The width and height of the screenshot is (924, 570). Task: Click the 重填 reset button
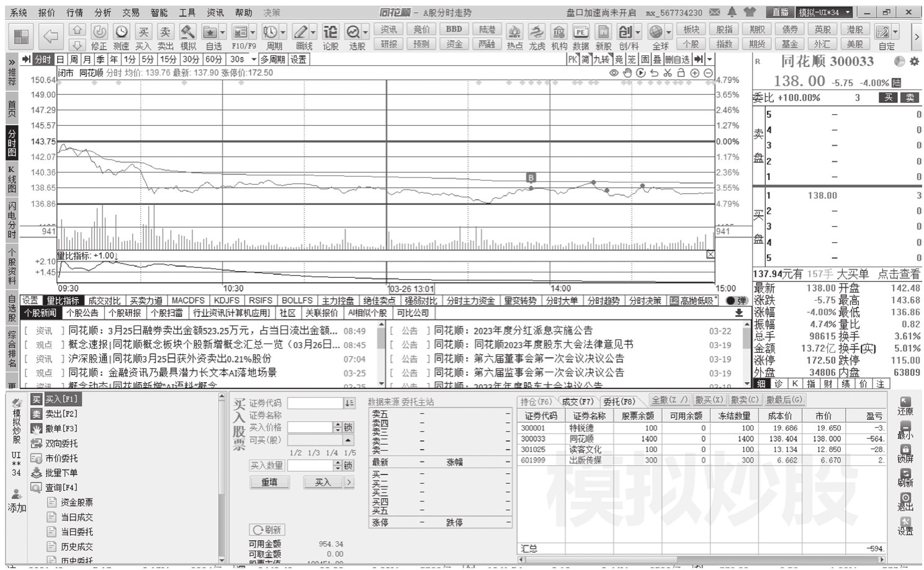tap(269, 483)
